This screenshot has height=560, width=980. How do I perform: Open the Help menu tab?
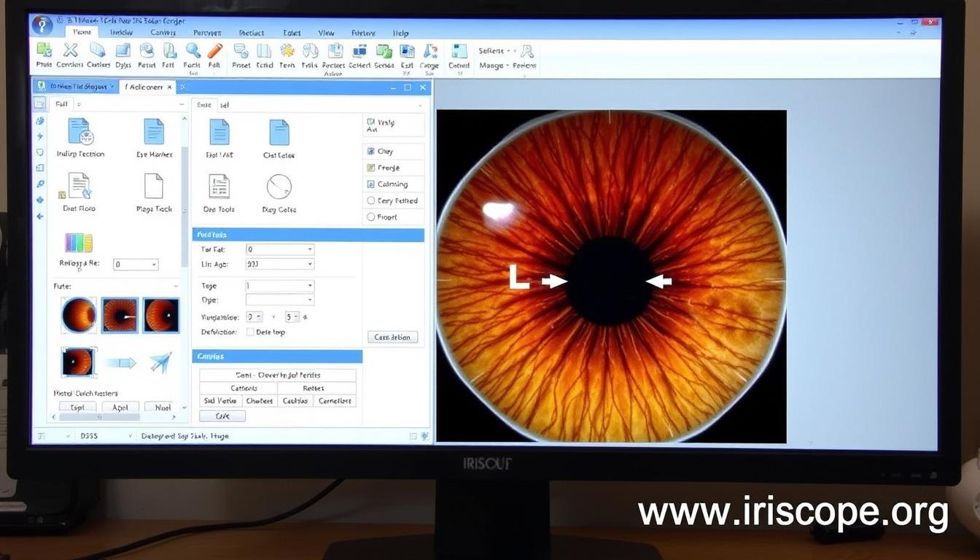[x=400, y=33]
